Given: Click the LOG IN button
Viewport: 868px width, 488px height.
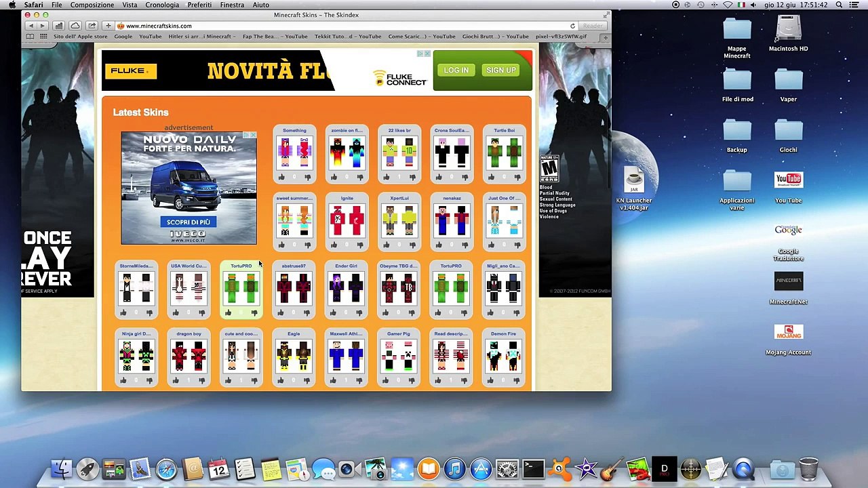Looking at the screenshot, I should click(456, 70).
